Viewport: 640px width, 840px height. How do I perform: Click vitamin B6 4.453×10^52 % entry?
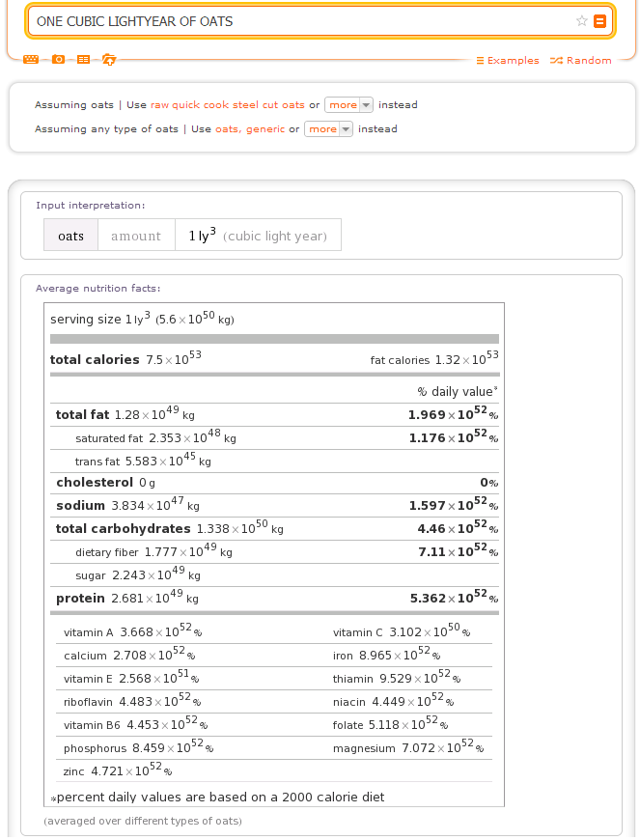click(135, 724)
